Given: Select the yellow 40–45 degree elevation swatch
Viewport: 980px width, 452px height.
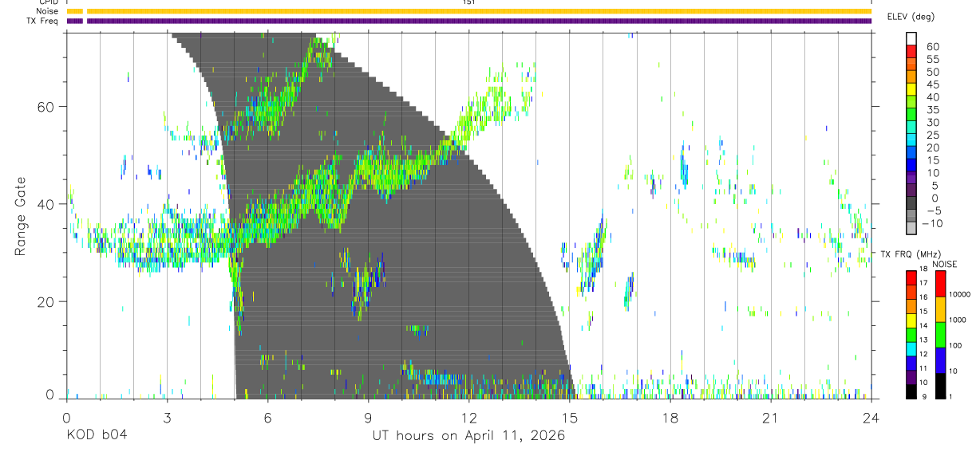Looking at the screenshot, I should tap(912, 91).
